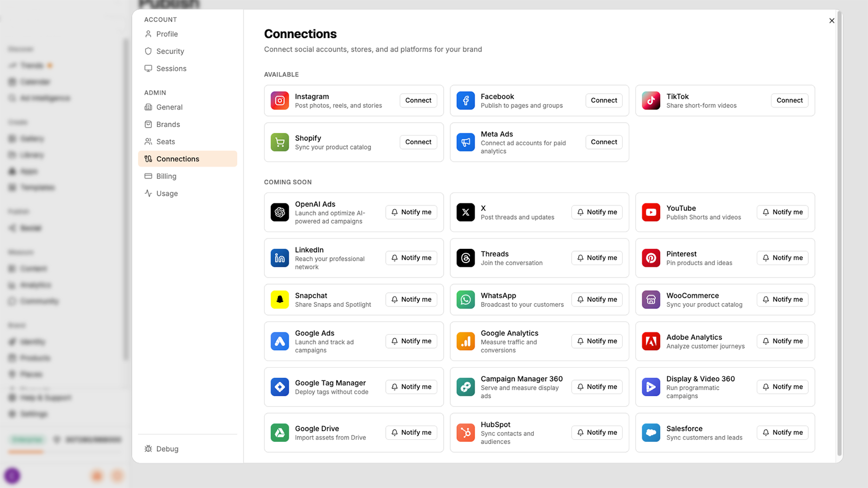Click the Debug bug icon
The image size is (868, 488).
148,449
